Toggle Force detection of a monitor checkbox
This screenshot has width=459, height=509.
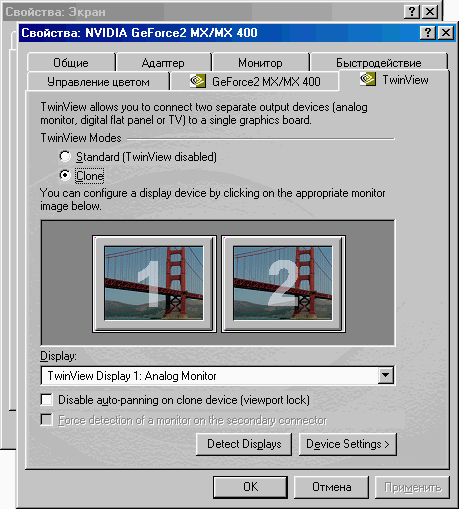[x=47, y=419]
